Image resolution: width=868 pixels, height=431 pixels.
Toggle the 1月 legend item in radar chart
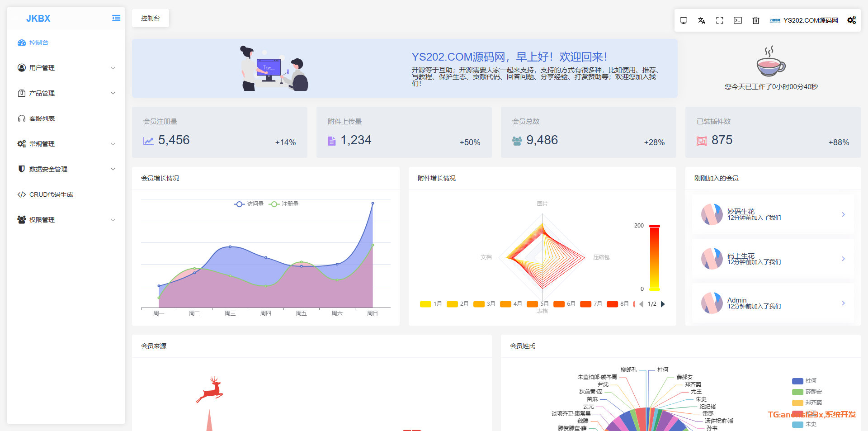click(431, 304)
